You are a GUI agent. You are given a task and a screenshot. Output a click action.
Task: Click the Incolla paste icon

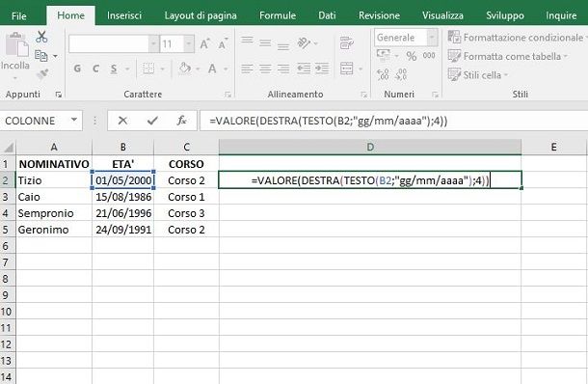click(x=16, y=45)
